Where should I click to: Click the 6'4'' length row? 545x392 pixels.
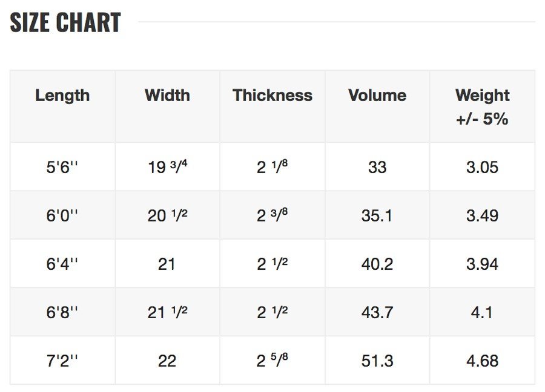(x=272, y=264)
